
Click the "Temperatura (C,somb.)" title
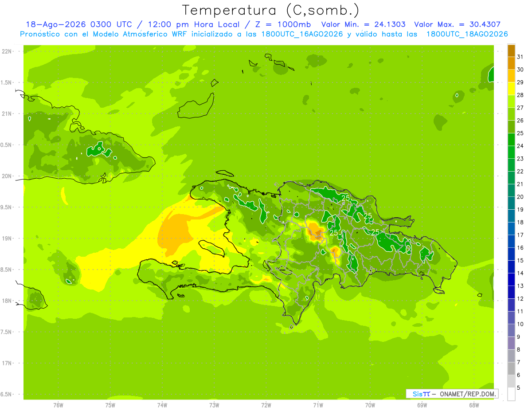coord(271,10)
